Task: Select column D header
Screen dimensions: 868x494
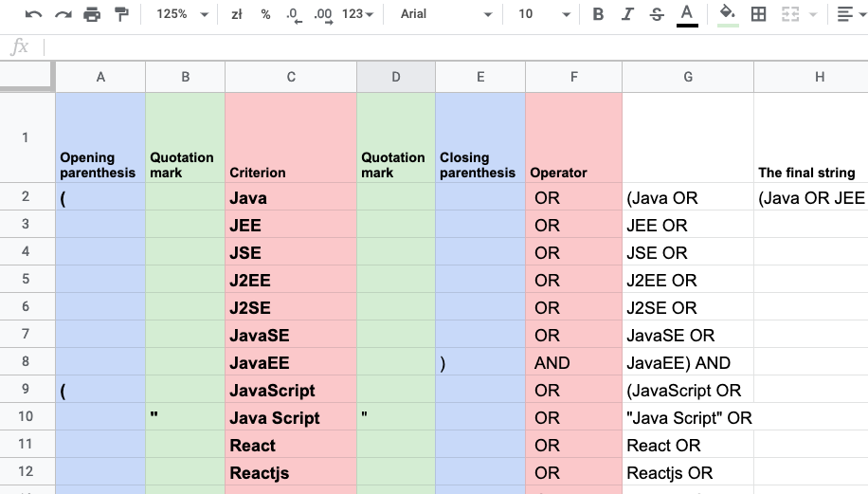Action: click(396, 77)
